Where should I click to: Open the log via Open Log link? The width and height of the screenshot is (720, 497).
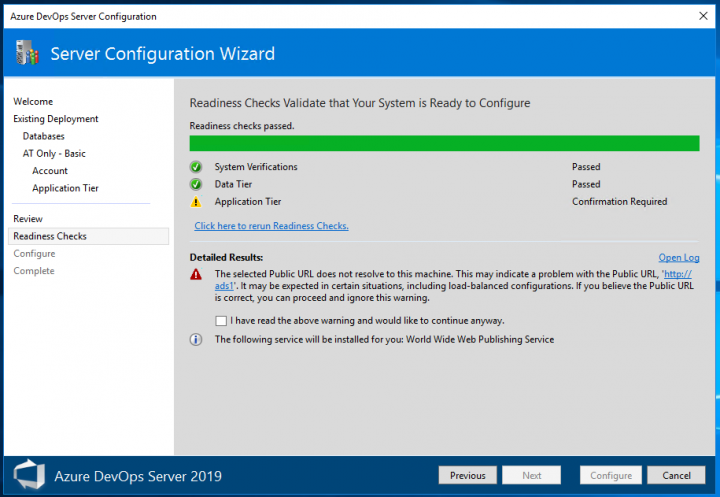(678, 258)
